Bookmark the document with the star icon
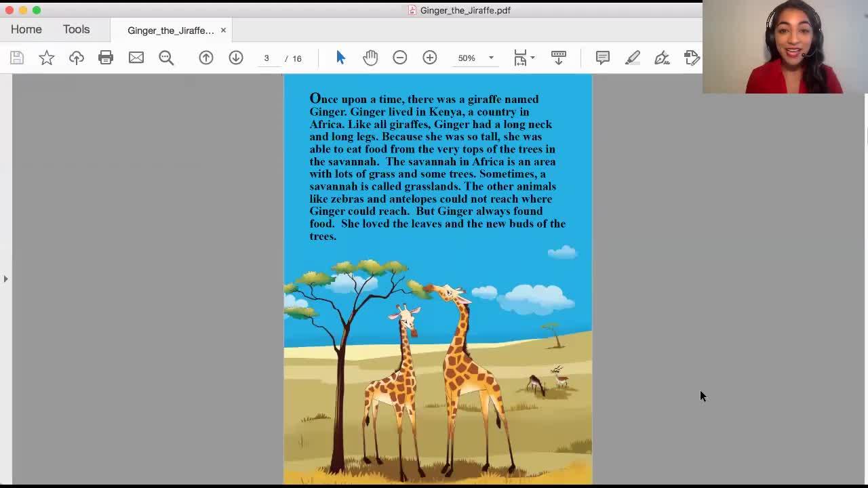Viewport: 868px width, 488px height. (x=46, y=58)
